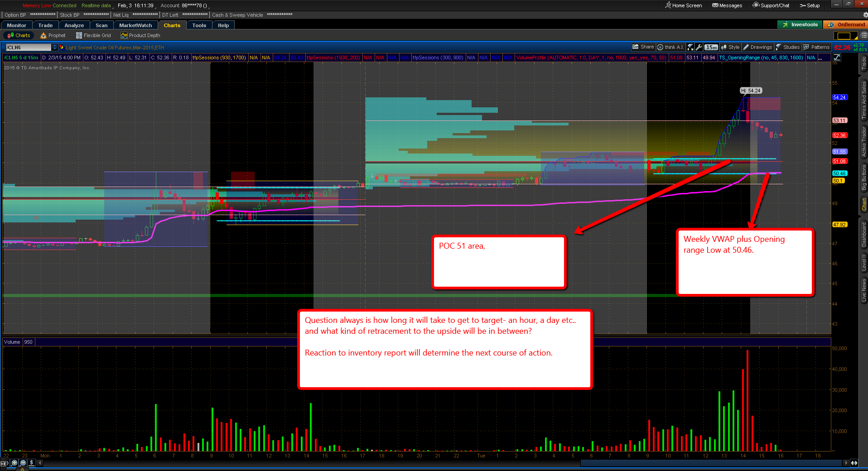Click the Realtime data status indicator

pos(96,5)
